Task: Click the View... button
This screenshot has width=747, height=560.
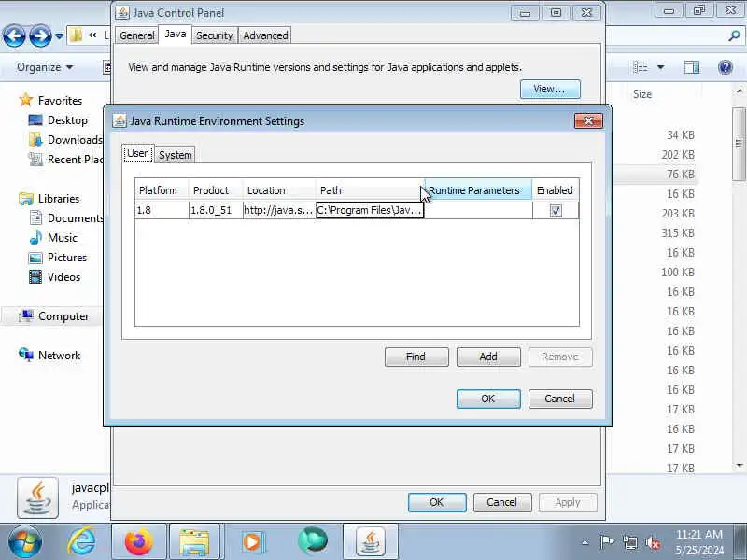Action: click(x=550, y=89)
